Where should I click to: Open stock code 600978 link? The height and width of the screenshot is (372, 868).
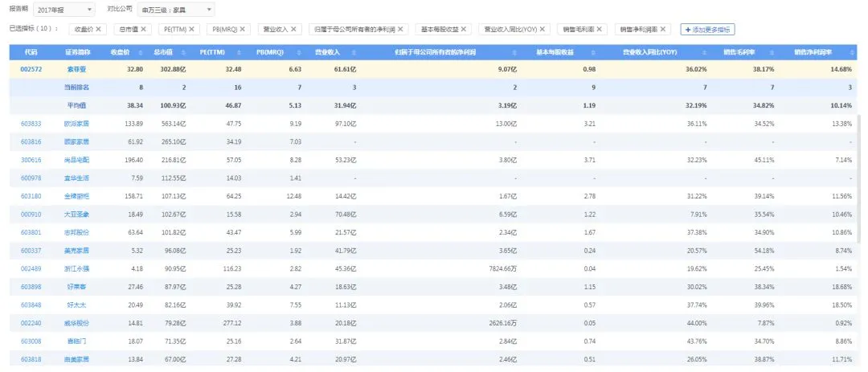tap(31, 178)
